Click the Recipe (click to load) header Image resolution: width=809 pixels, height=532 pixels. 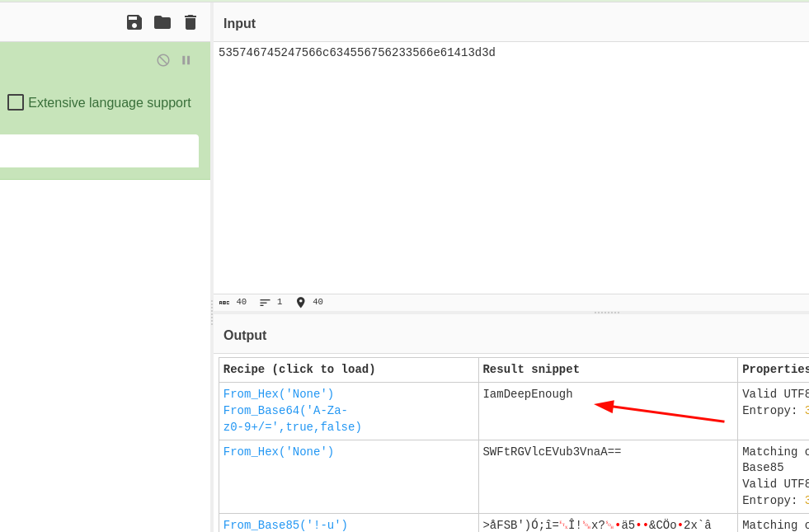click(x=299, y=369)
